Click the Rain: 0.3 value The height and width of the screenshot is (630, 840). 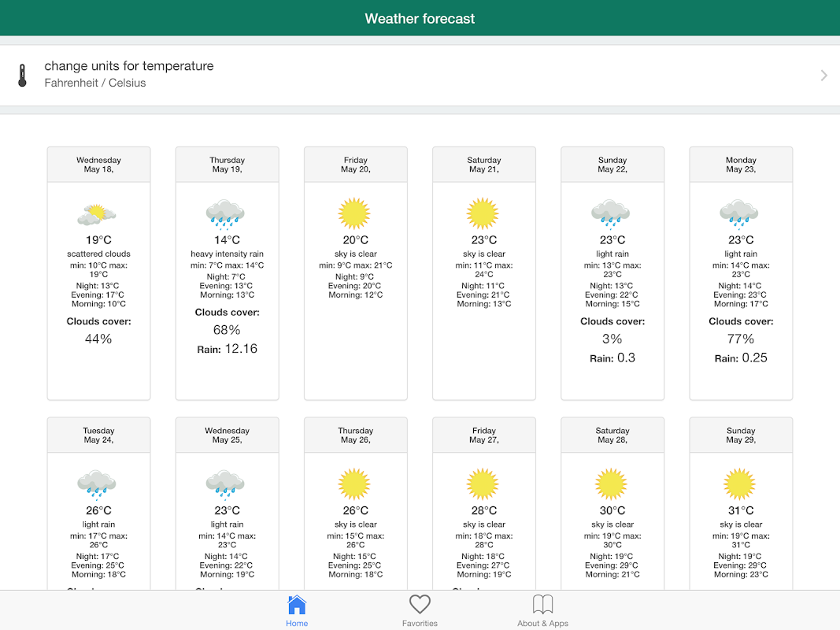pyautogui.click(x=612, y=358)
